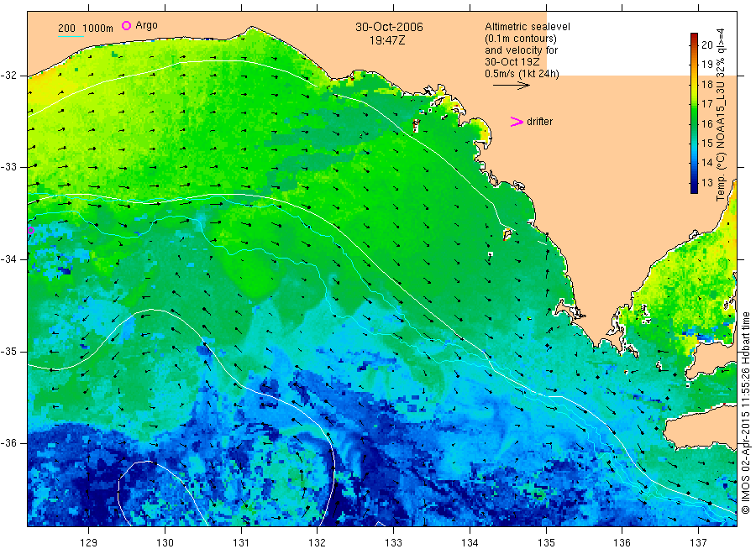756x554 pixels.
Task: Click the 'Argo' legend label
Action: [146, 25]
